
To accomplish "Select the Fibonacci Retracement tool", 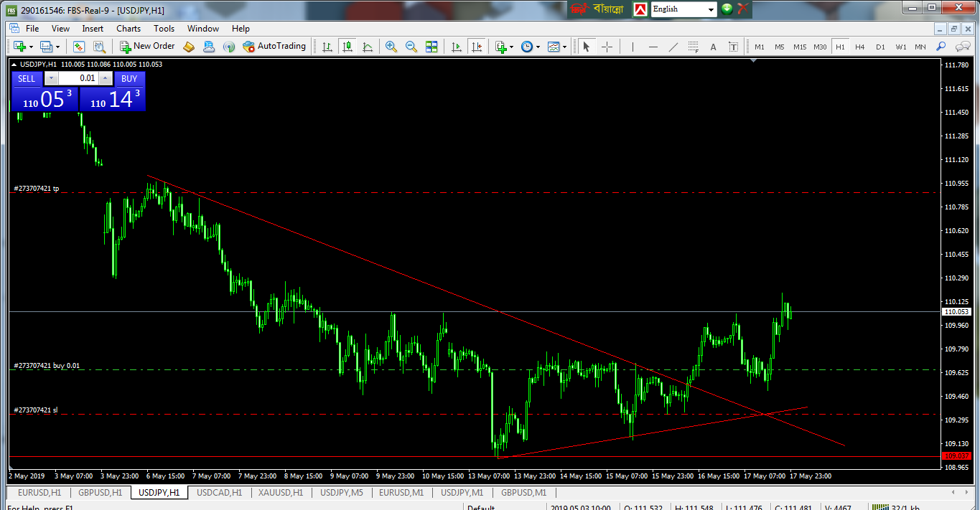I will [693, 47].
